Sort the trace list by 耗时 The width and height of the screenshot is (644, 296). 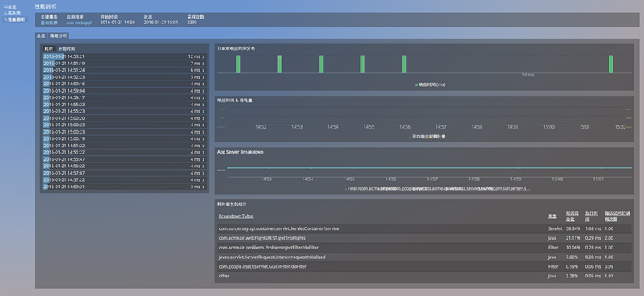(49, 48)
